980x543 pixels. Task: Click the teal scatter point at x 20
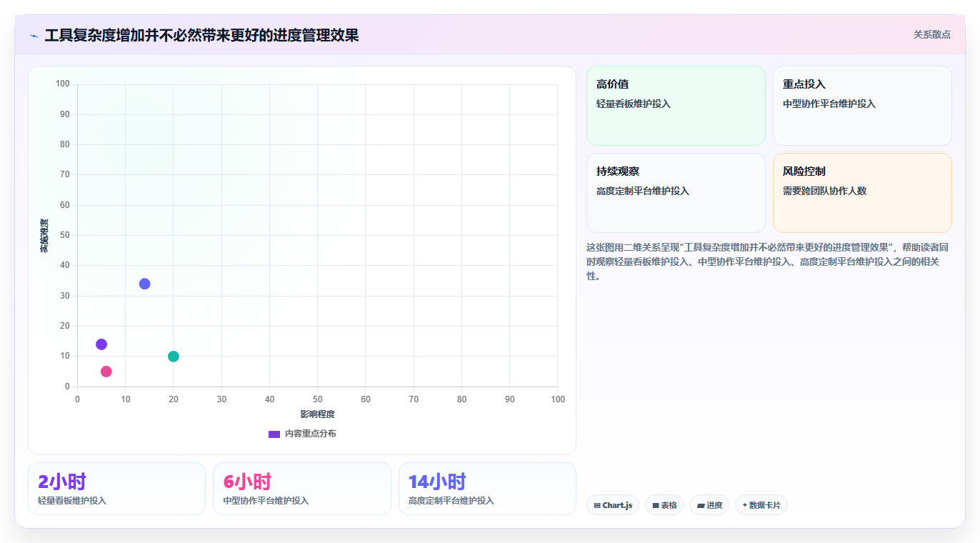(174, 357)
